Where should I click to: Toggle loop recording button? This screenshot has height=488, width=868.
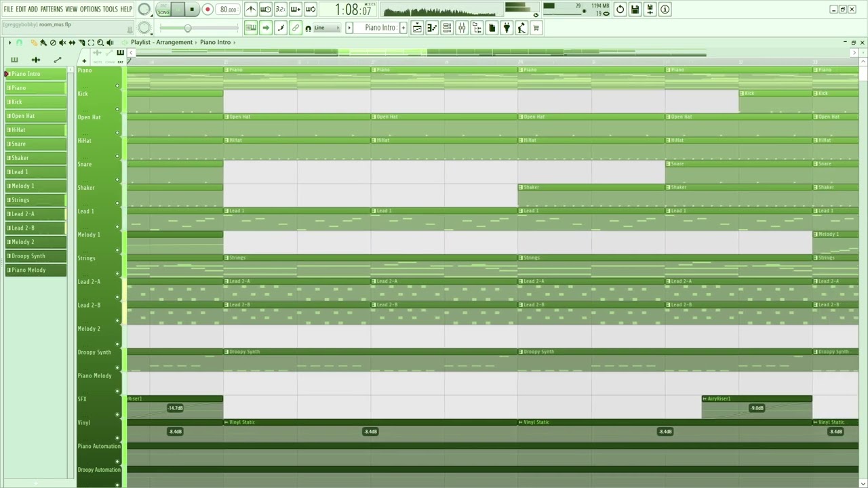(x=311, y=9)
